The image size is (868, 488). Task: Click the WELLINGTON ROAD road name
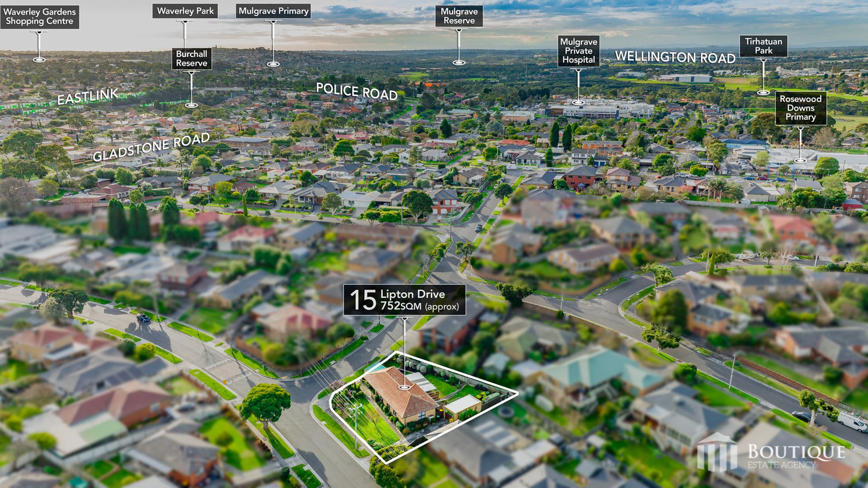675,57
